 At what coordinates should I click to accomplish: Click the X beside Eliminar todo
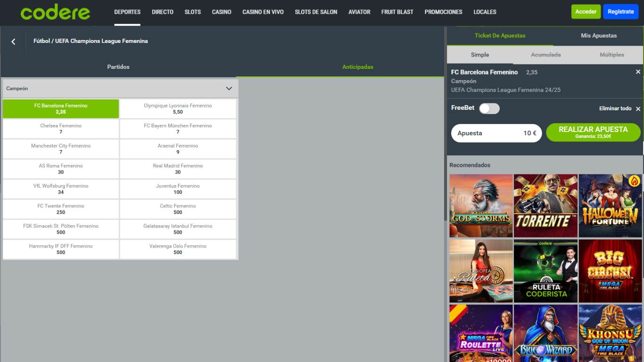point(638,109)
